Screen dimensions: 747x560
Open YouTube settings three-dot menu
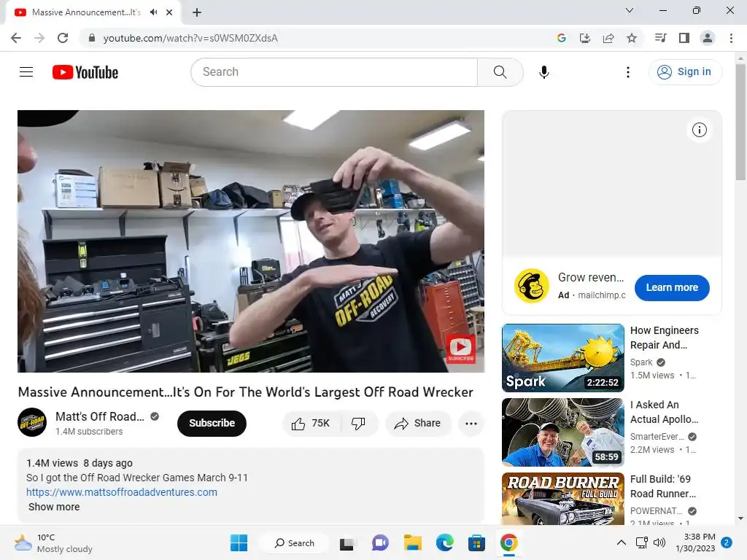[628, 72]
